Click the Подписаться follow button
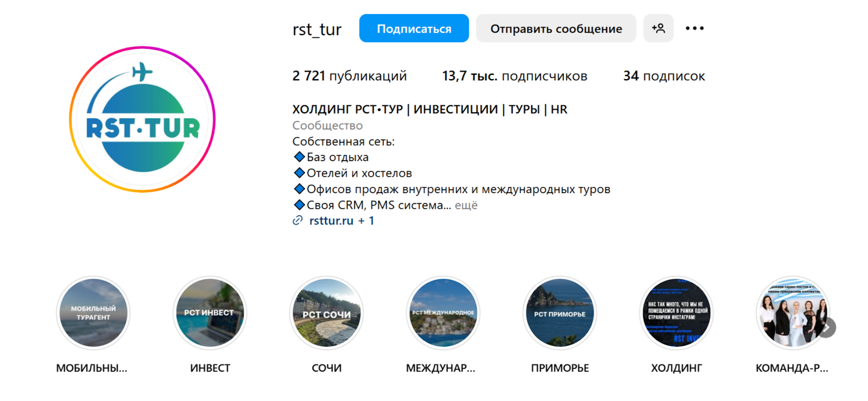 coord(414,28)
